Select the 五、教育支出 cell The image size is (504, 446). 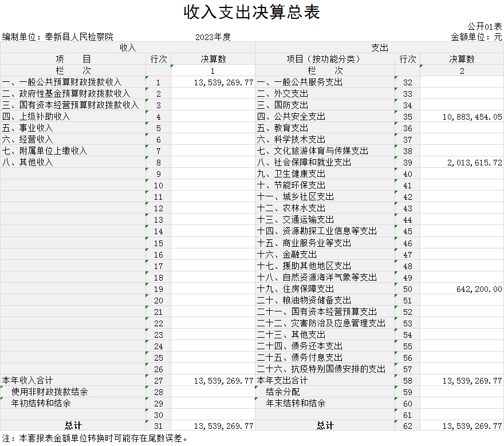pos(325,128)
